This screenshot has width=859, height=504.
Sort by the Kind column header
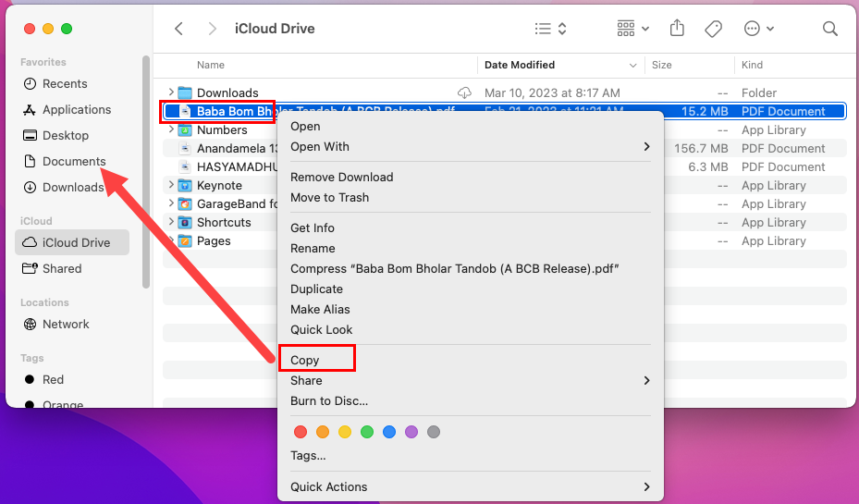pyautogui.click(x=752, y=65)
